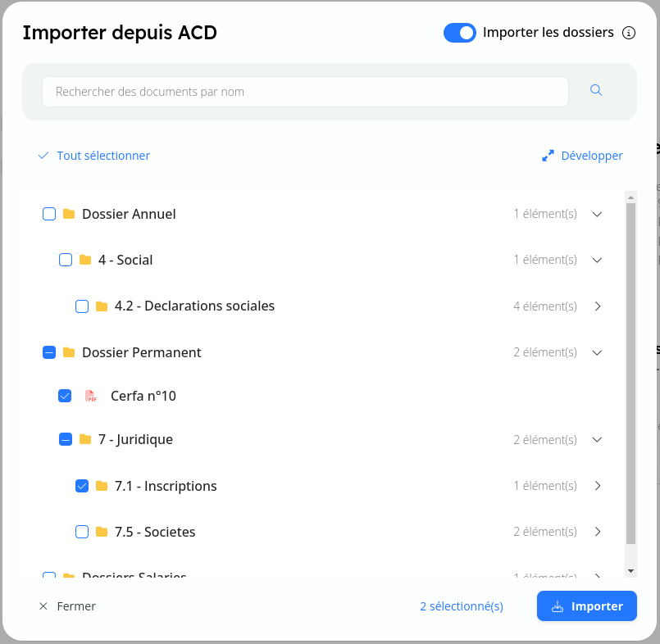Click Tout sélectionner link
This screenshot has height=644, width=660.
point(94,156)
